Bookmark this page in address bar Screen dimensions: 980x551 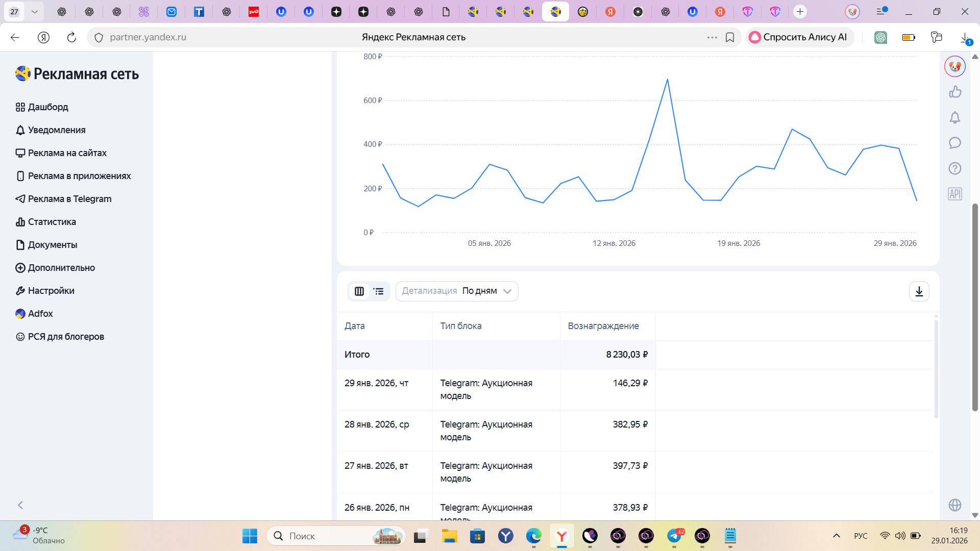pyautogui.click(x=730, y=37)
